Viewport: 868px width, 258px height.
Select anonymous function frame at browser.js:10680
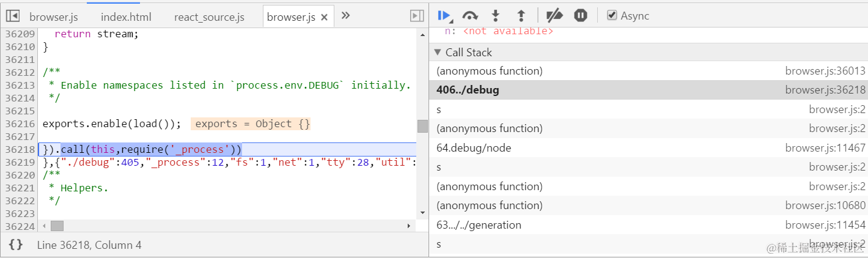[649, 205]
